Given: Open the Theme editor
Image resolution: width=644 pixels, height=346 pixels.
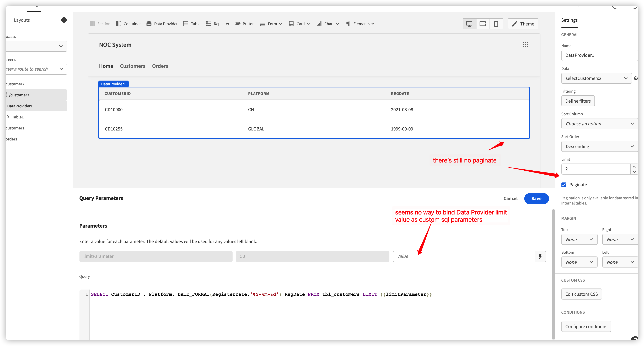Looking at the screenshot, I should click(x=523, y=24).
